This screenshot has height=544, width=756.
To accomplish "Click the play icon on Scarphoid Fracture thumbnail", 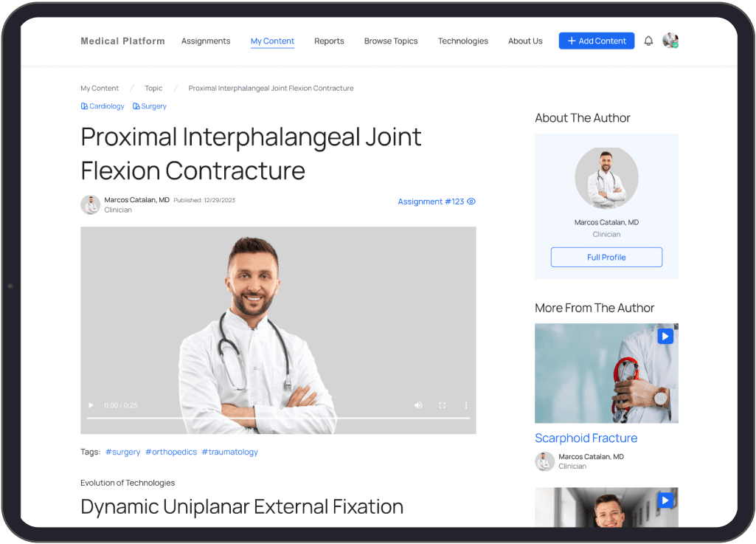I will click(665, 336).
